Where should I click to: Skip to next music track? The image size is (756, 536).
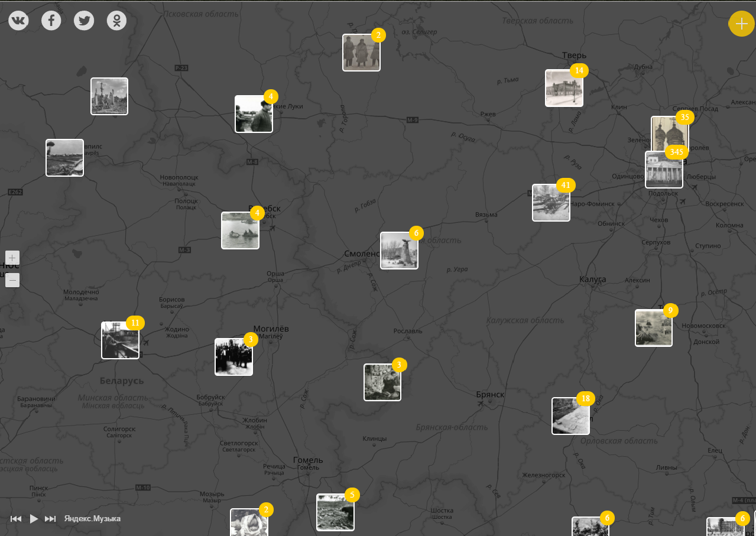(51, 519)
